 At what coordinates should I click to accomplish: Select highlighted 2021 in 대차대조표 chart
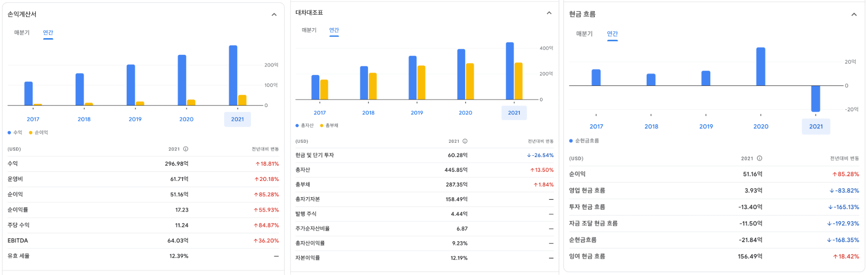[514, 113]
